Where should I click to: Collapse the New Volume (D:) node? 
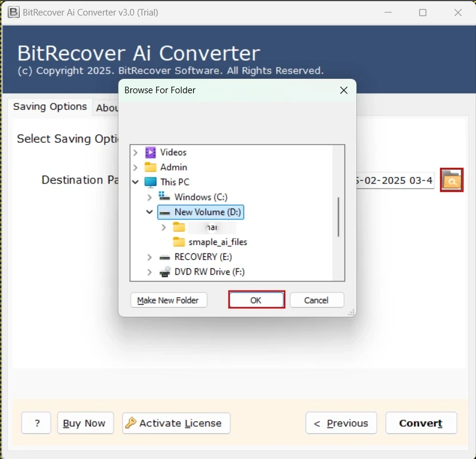[x=149, y=212]
